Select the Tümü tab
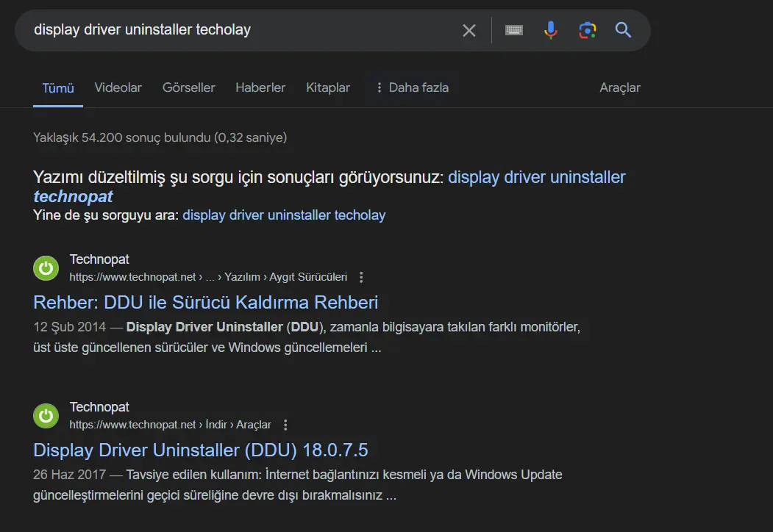 coord(58,88)
